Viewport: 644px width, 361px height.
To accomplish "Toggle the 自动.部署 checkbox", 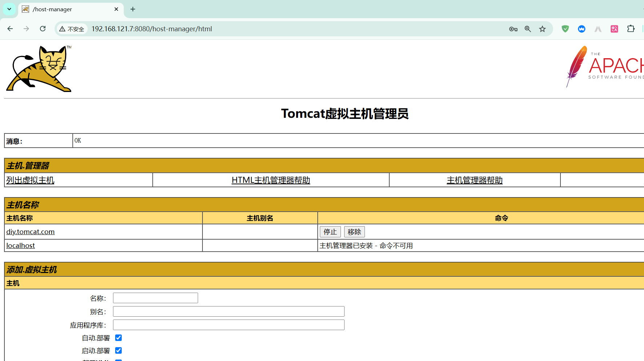I will [118, 338].
